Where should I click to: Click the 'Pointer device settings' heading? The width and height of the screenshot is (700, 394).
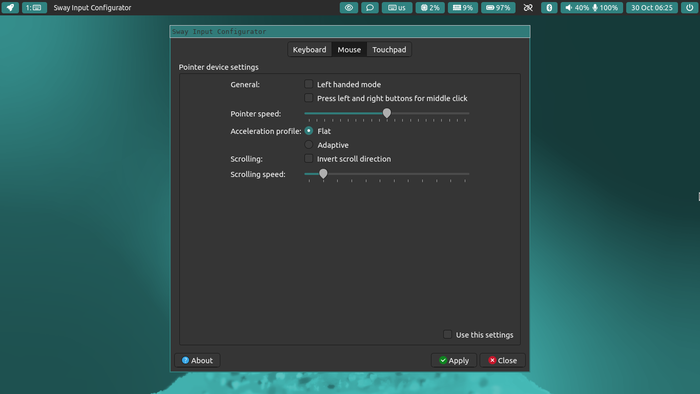pos(218,67)
